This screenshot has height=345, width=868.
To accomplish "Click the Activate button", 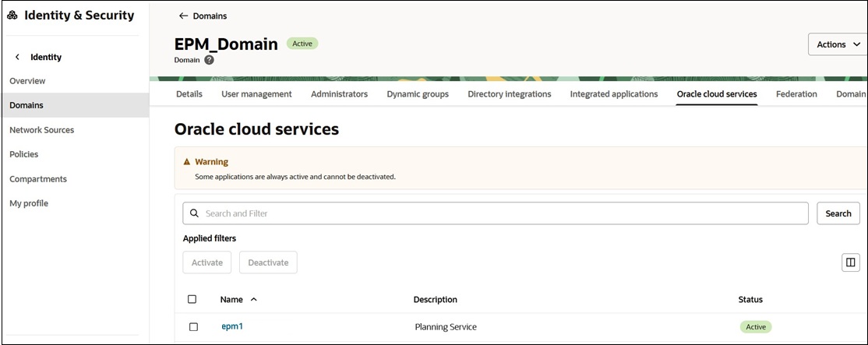I will [x=207, y=262].
